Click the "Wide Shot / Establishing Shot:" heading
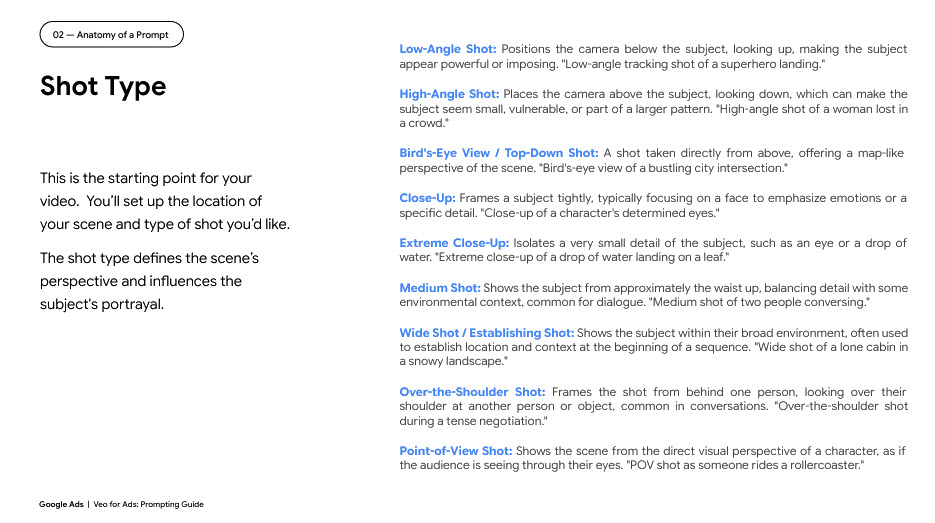The width and height of the screenshot is (935, 523). tap(486, 333)
